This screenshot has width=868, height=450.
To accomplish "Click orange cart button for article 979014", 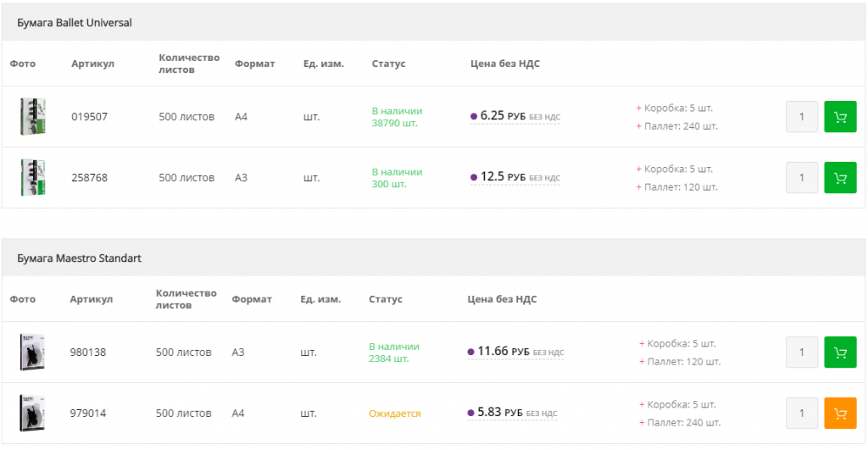I will click(x=840, y=414).
